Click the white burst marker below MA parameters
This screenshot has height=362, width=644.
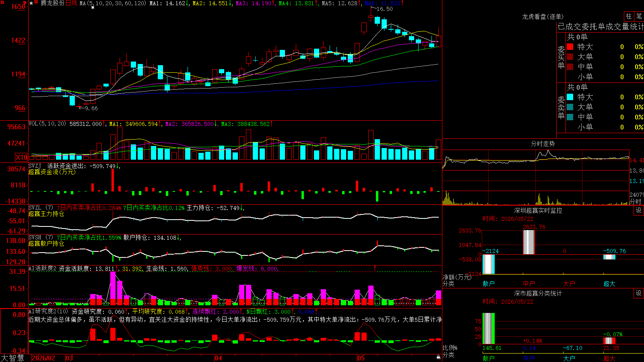click(x=93, y=8)
